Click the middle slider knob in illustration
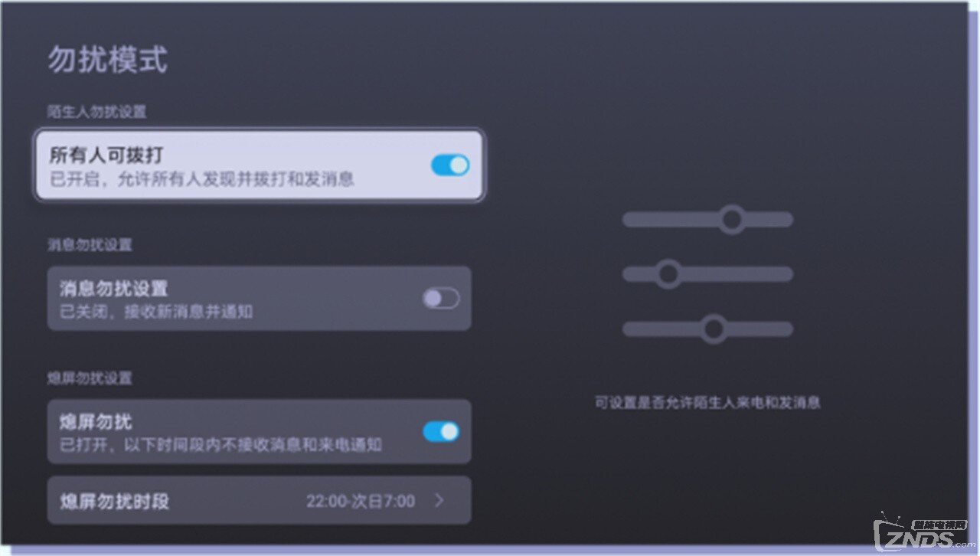 tap(668, 274)
